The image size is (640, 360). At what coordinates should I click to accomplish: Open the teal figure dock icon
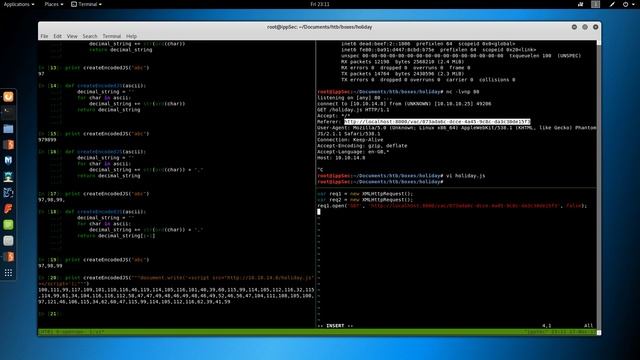8,177
